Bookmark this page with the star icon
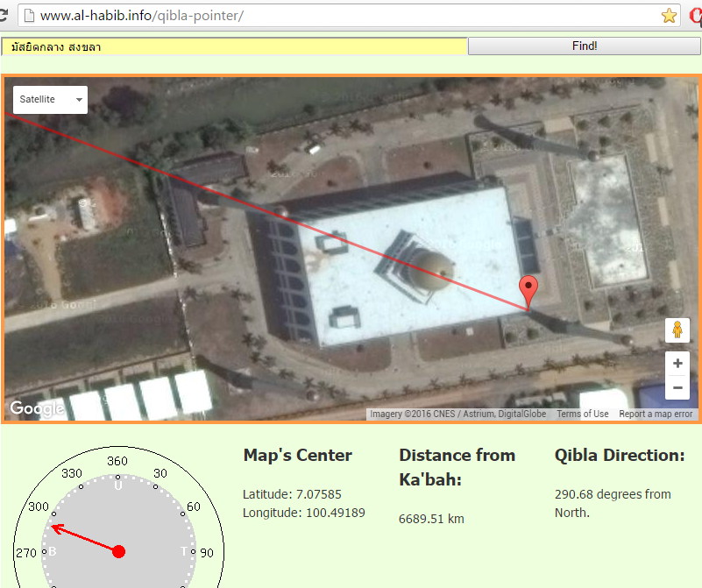The image size is (702, 588). [x=669, y=16]
